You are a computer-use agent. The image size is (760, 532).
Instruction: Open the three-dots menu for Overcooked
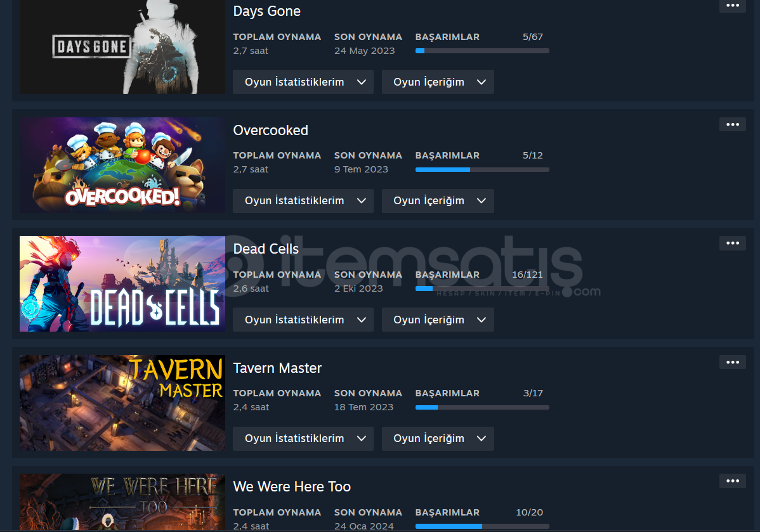point(732,124)
